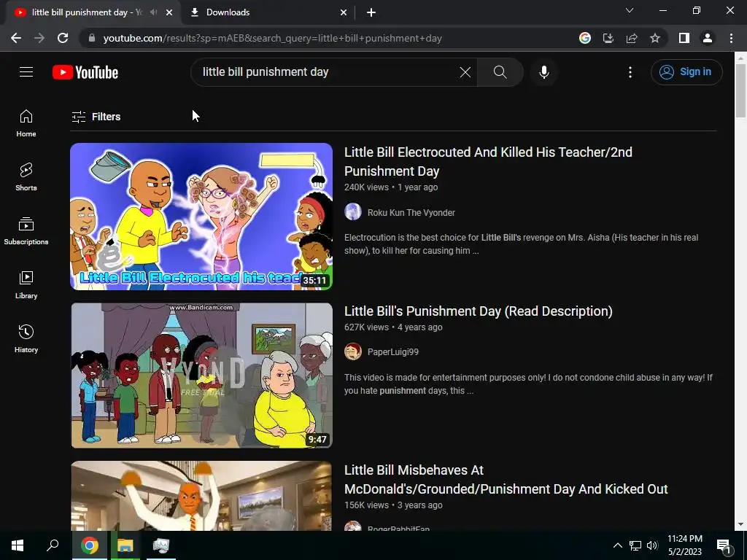The width and height of the screenshot is (747, 560).
Task: Open History in sidebar
Action: [26, 338]
